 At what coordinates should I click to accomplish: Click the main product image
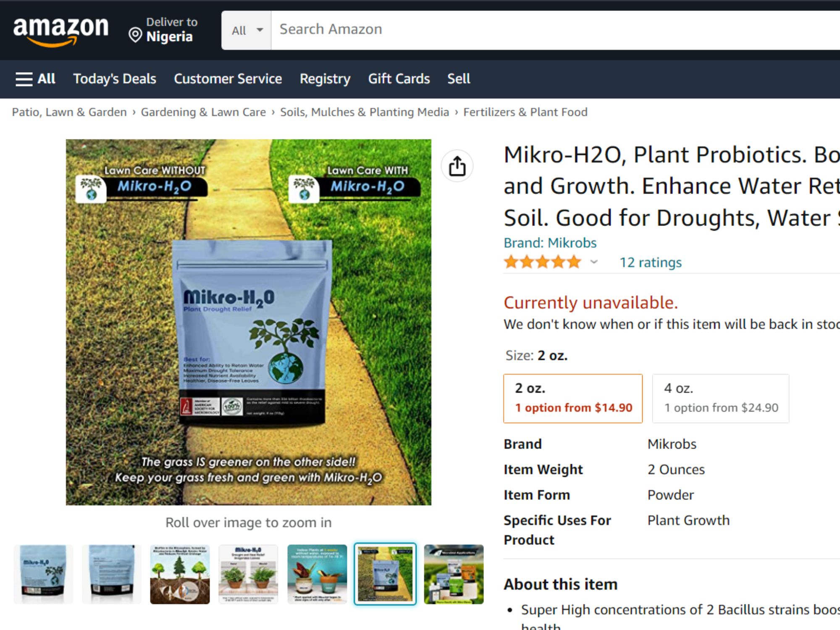pos(249,322)
